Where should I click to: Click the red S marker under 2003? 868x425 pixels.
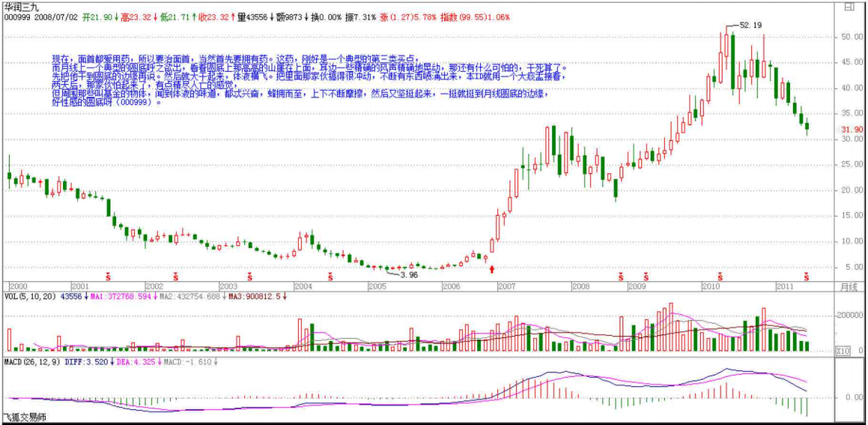pyautogui.click(x=249, y=276)
